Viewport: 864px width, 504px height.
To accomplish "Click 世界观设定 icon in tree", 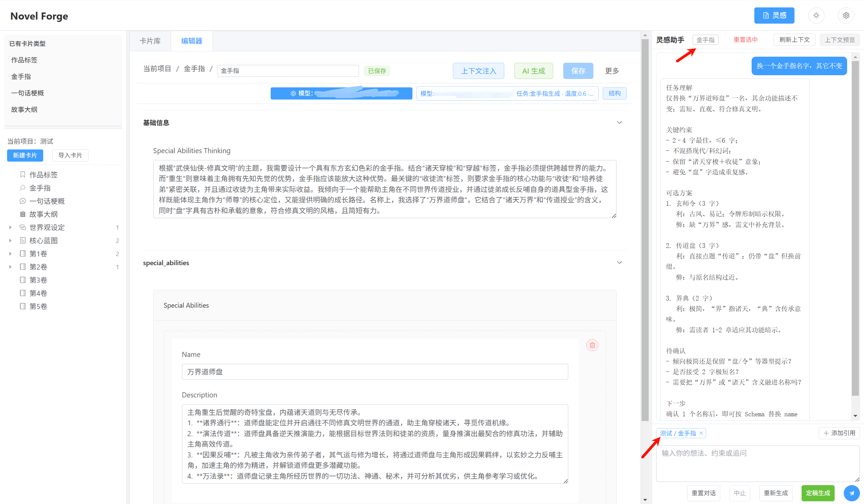I will pos(23,227).
